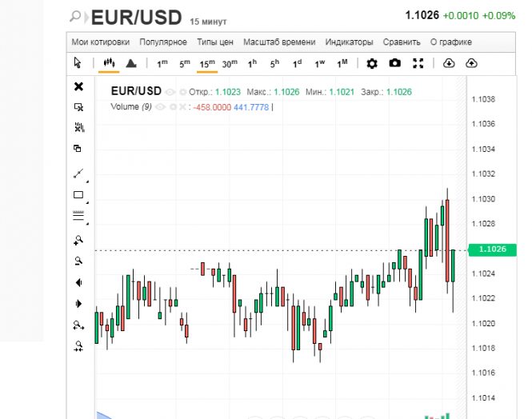Set timeframe to 1 day
This screenshot has width=532, height=419.
pyautogui.click(x=297, y=63)
